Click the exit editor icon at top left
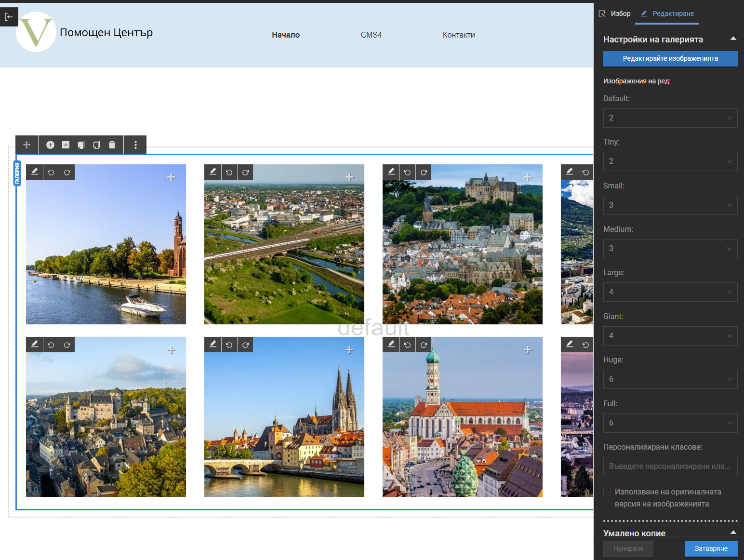Screen dimensions: 744x560 coord(9,17)
